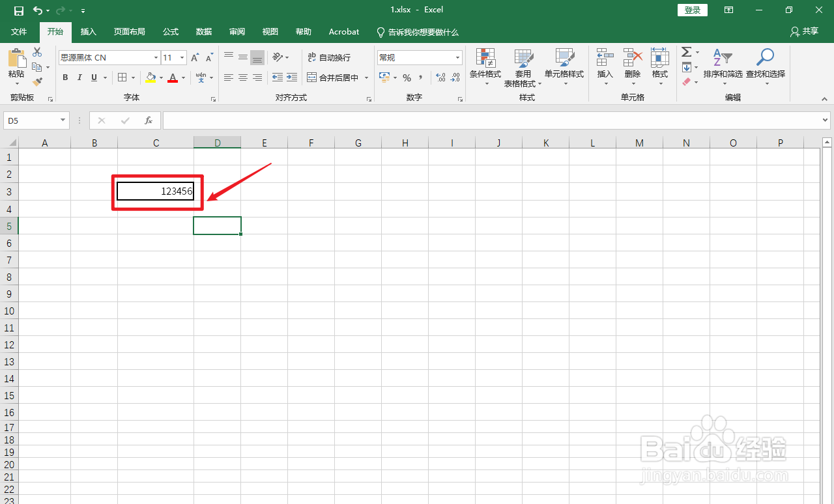The image size is (834, 504).
Task: Toggle center text horizontally
Action: (242, 77)
